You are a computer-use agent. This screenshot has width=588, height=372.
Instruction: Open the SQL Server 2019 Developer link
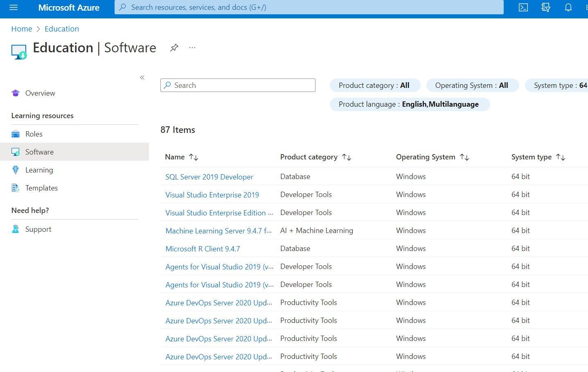coord(209,177)
